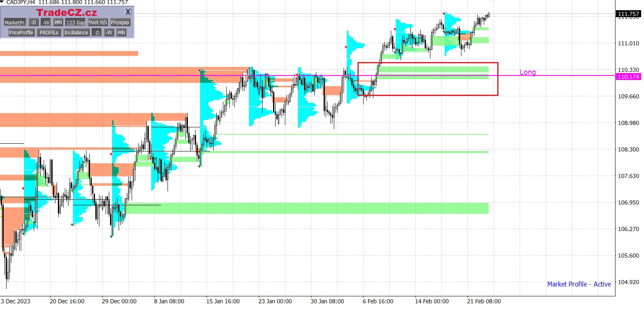Select the magenta Long label

point(527,72)
